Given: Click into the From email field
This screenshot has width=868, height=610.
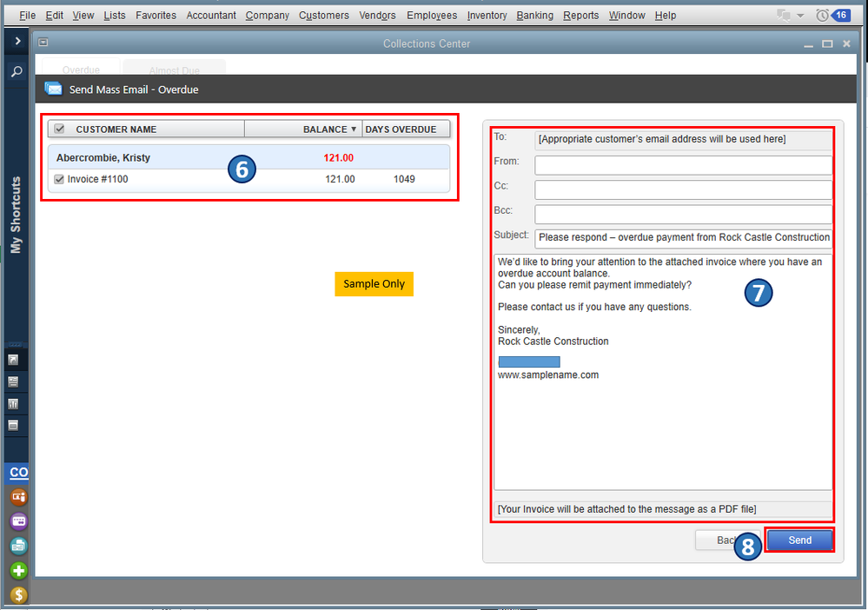Looking at the screenshot, I should click(683, 165).
